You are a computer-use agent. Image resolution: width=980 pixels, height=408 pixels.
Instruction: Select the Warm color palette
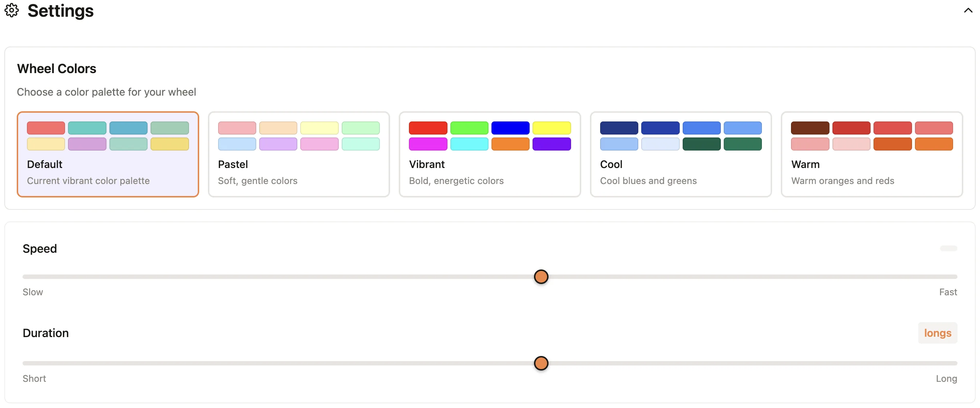(x=872, y=154)
